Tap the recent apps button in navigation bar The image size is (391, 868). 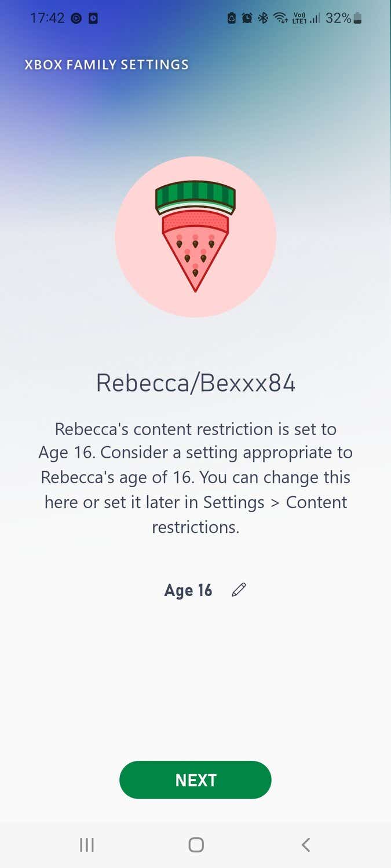point(86,844)
